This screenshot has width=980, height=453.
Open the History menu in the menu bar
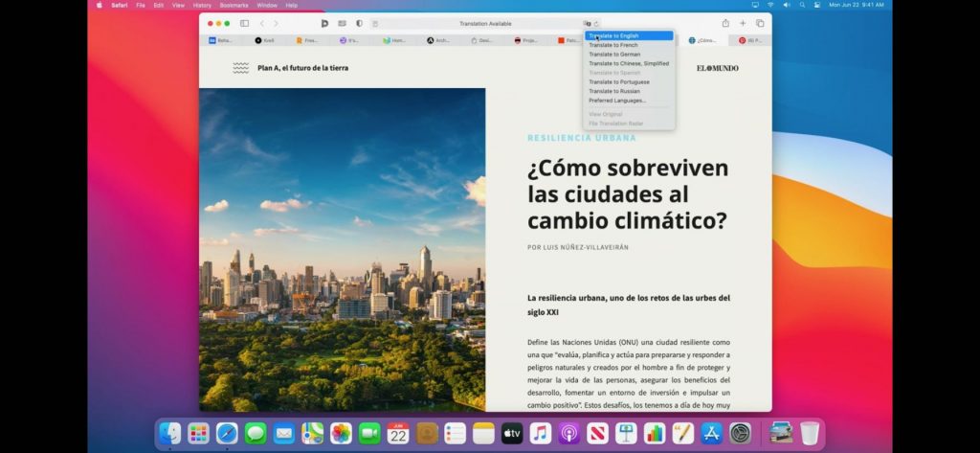pos(202,5)
